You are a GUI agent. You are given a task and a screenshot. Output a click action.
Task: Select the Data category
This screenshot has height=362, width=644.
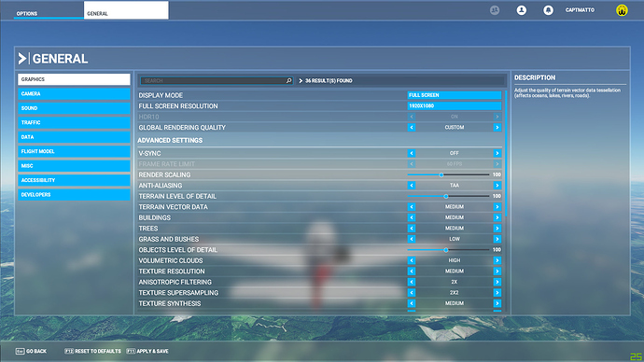tap(74, 136)
